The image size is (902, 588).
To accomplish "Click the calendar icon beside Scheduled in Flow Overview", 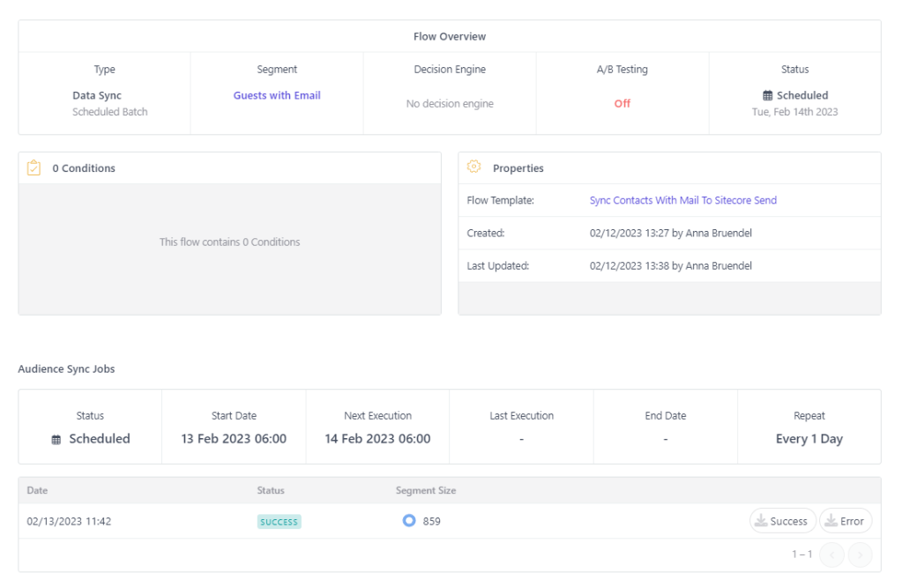I will click(x=767, y=95).
